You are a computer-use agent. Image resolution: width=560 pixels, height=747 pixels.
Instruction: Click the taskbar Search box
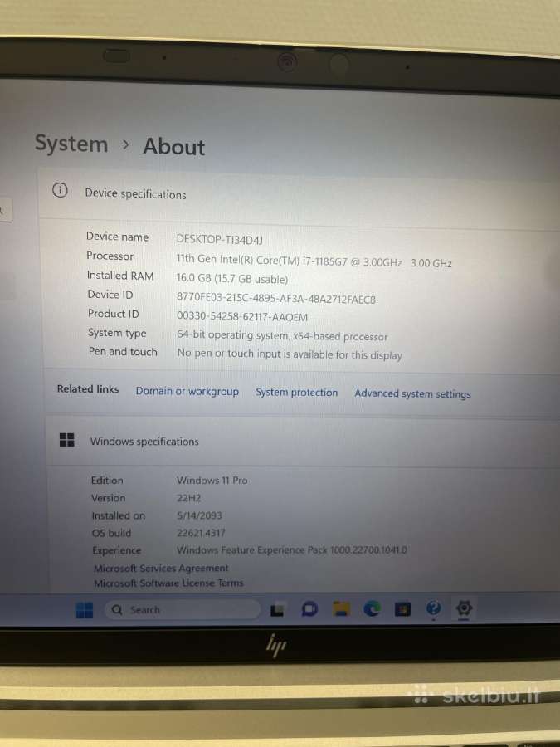tap(183, 609)
